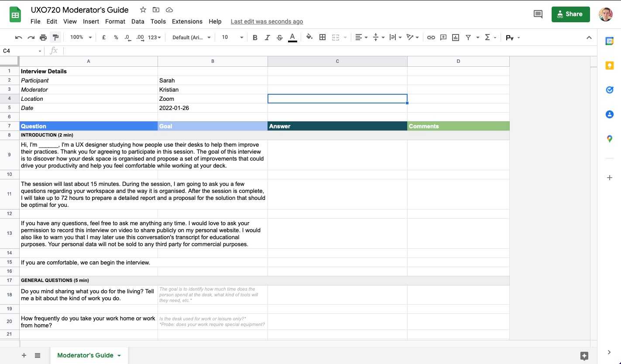Open Google Keep in side panel
The width and height of the screenshot is (621, 364).
[609, 65]
